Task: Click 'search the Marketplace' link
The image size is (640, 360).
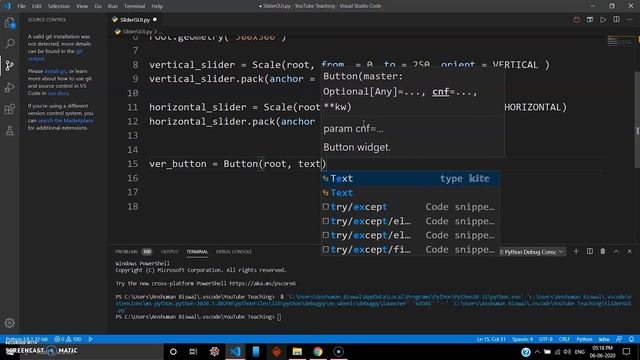Action: [x=65, y=121]
